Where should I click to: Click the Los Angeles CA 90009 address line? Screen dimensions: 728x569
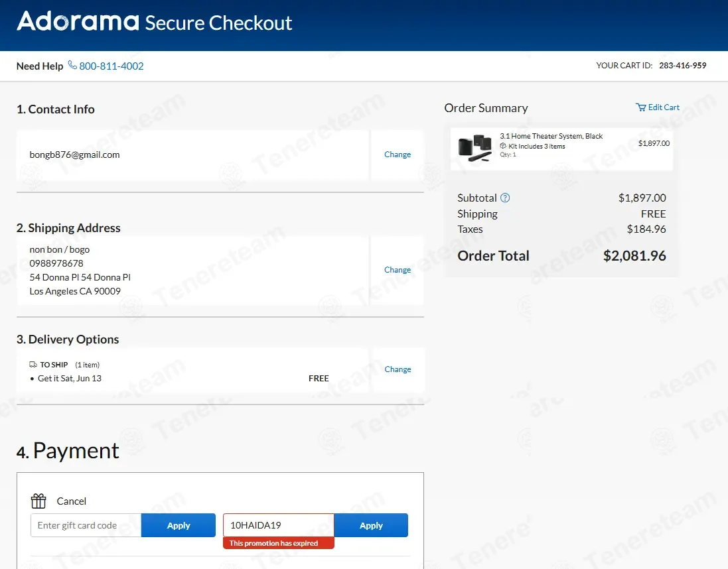click(75, 291)
